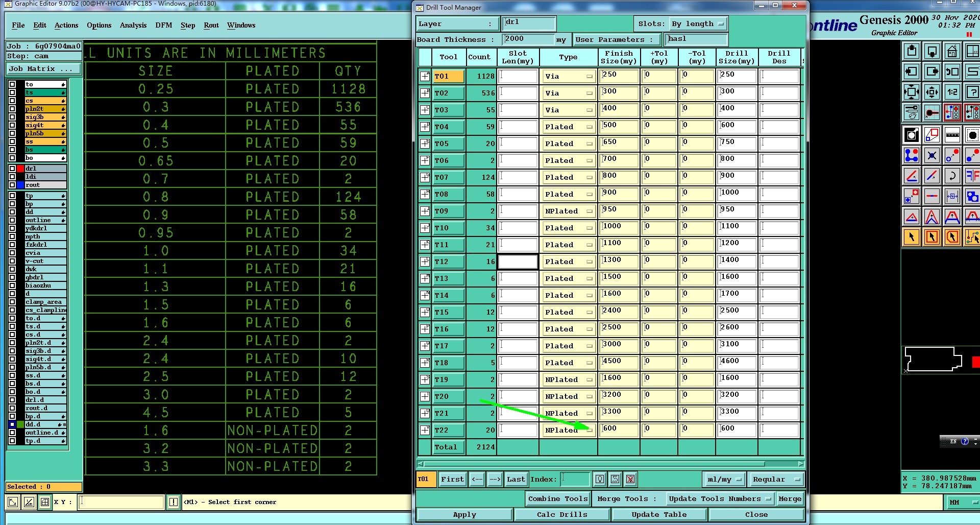Click the rectangle-area select arrow tool
The image size is (980, 525).
pyautogui.click(x=932, y=237)
